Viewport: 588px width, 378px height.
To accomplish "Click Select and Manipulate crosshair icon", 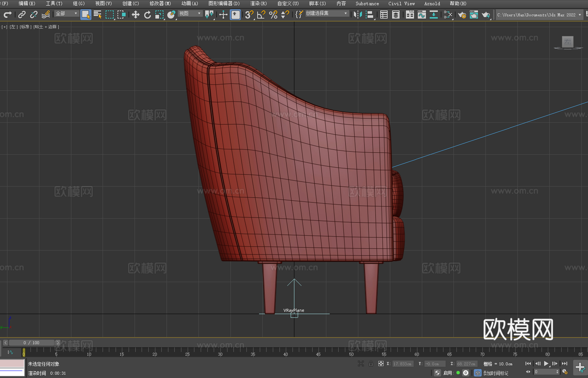I will coord(223,14).
